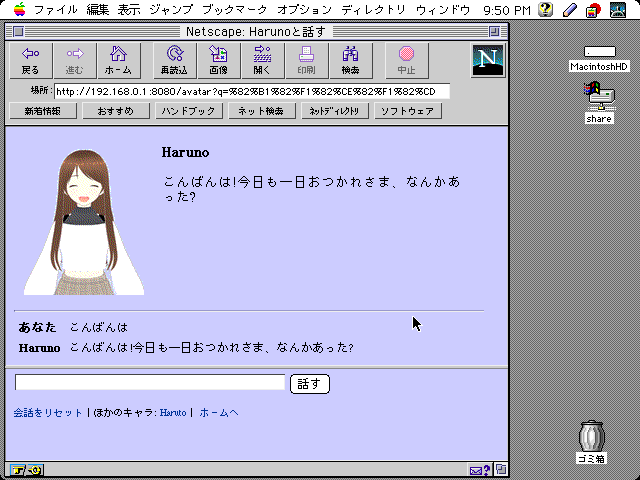
Task: Click the ネット検索 directory button
Action: coord(262,111)
